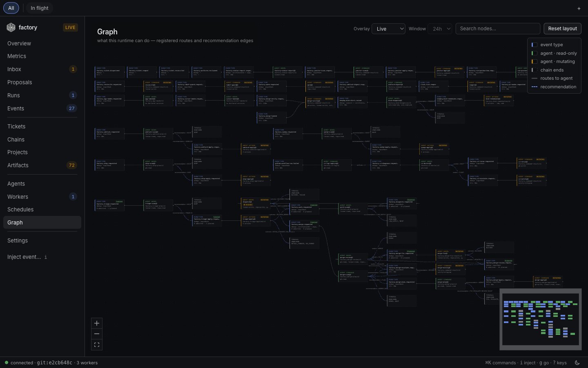
Task: Open Events in the sidebar
Action: click(x=42, y=108)
